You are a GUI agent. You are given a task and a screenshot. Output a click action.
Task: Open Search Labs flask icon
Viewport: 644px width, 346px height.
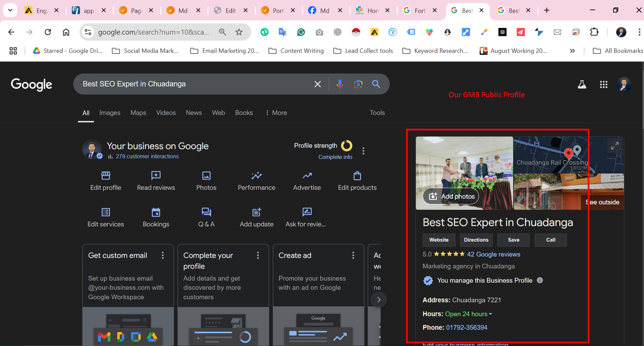582,84
